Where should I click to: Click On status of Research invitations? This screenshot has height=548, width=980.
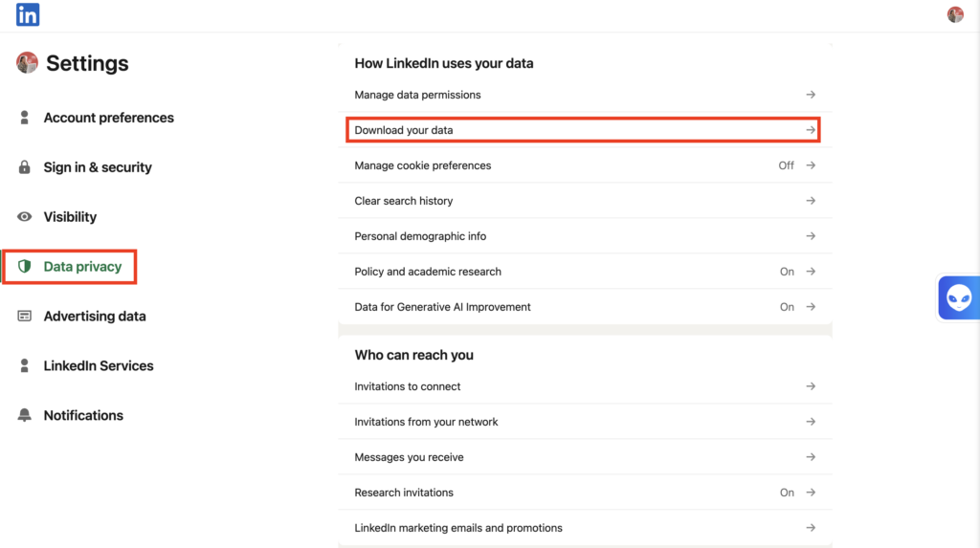(787, 493)
